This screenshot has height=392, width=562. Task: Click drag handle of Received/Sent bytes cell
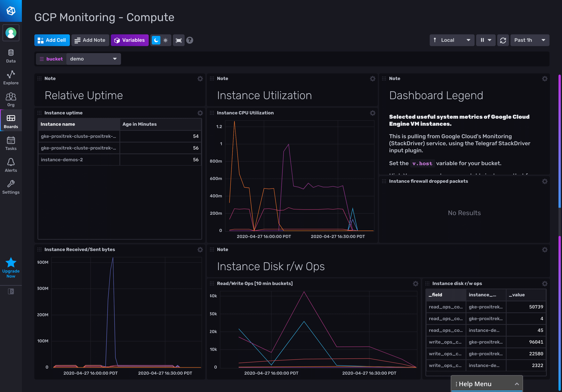[x=39, y=249]
